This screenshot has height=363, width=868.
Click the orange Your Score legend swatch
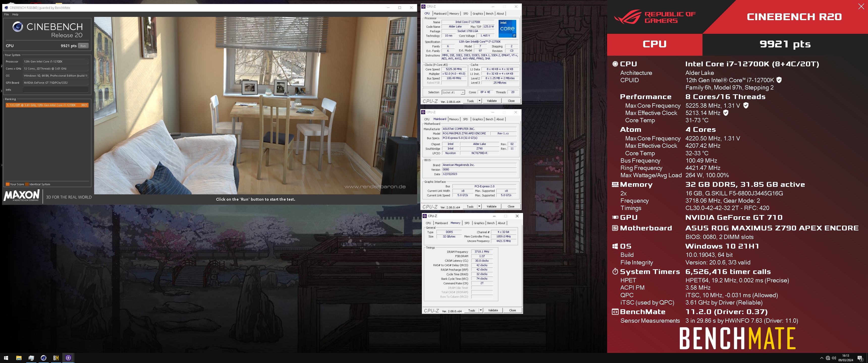(8, 184)
